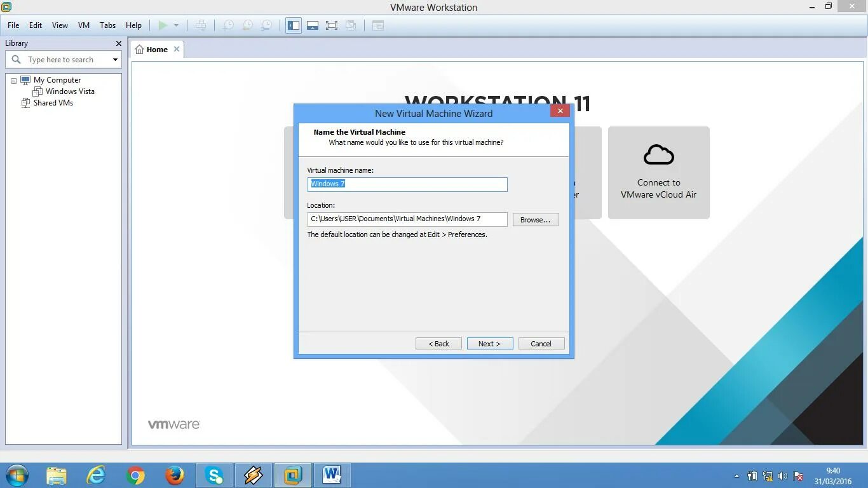Open Winamp from the taskbar

254,475
